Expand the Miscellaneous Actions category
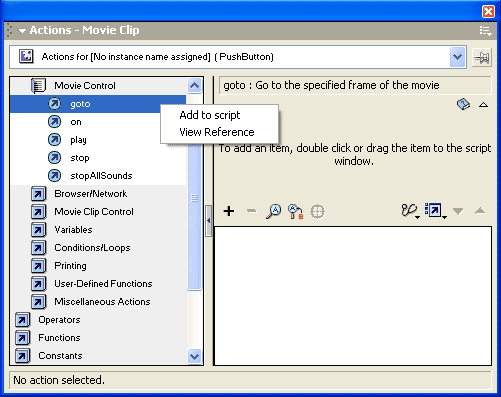This screenshot has width=501, height=397. (x=98, y=302)
